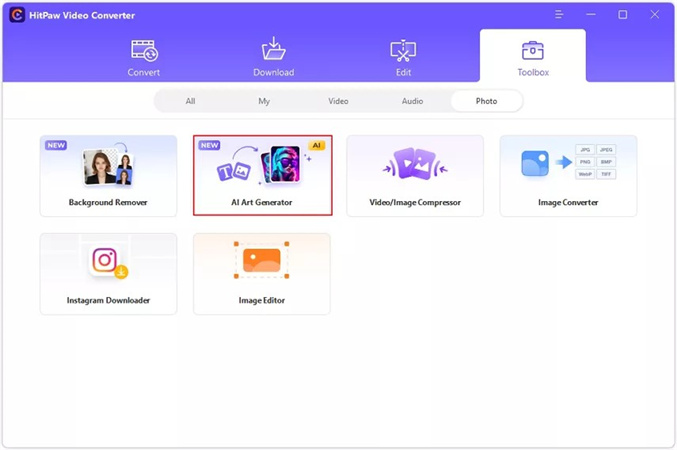Switch to the Convert tab label
Screen dimensions: 677x450
click(x=144, y=72)
